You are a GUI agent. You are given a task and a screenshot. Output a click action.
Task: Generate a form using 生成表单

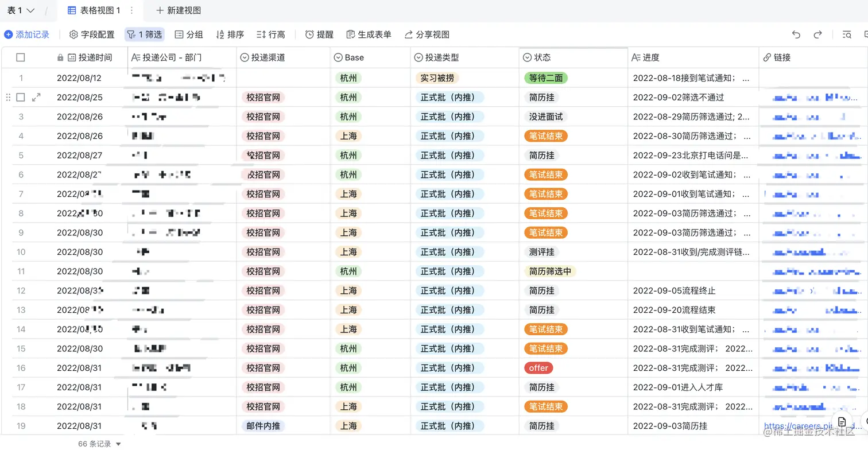point(368,34)
